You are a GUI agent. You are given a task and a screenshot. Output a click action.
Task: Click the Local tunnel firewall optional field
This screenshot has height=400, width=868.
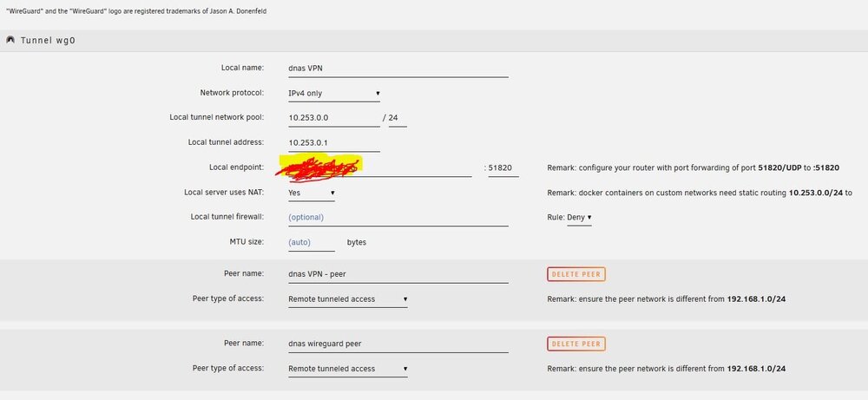(398, 218)
